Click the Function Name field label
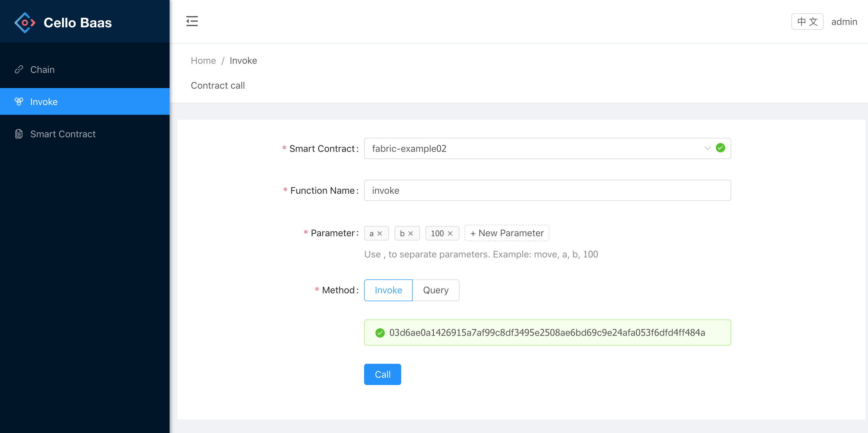 click(x=322, y=190)
